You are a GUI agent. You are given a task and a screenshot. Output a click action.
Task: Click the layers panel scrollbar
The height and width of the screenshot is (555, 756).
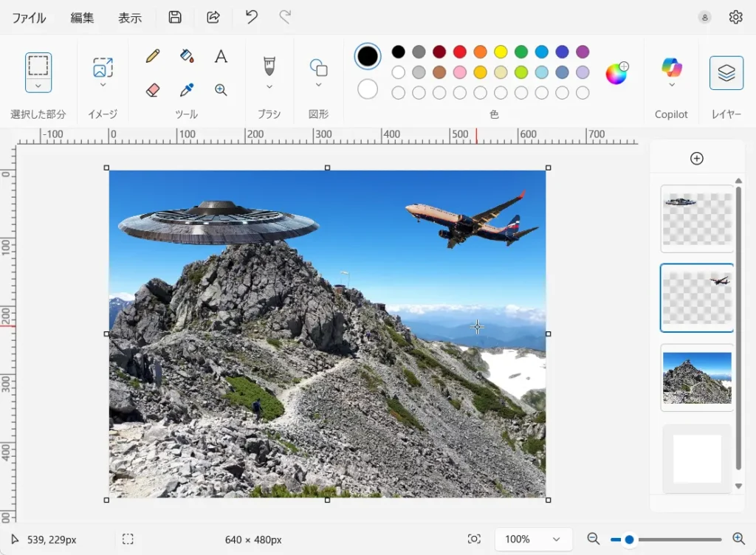738,328
